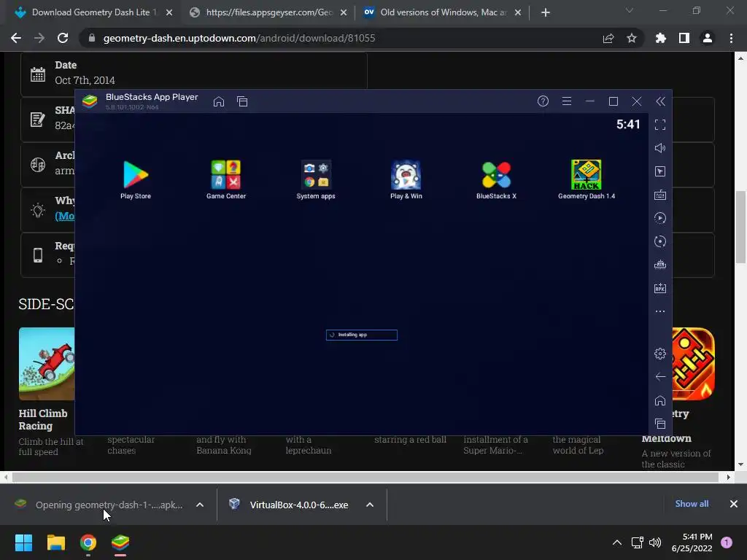Click the Android home icon in sidebar
This screenshot has height=560, width=747.
[659, 400]
